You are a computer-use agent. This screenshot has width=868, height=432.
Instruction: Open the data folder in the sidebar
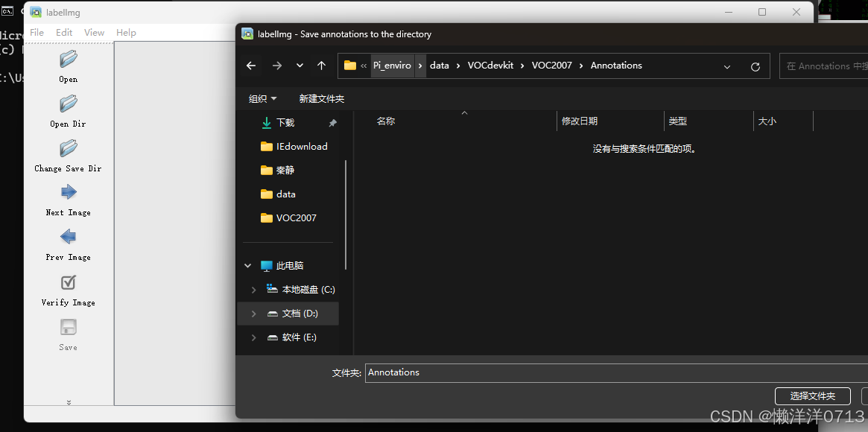[285, 194]
